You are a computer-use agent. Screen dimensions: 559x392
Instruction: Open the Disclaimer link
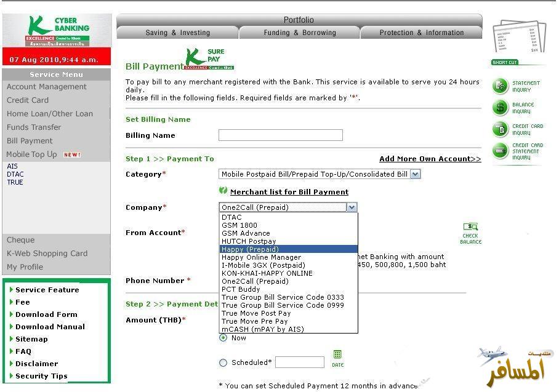(x=36, y=364)
